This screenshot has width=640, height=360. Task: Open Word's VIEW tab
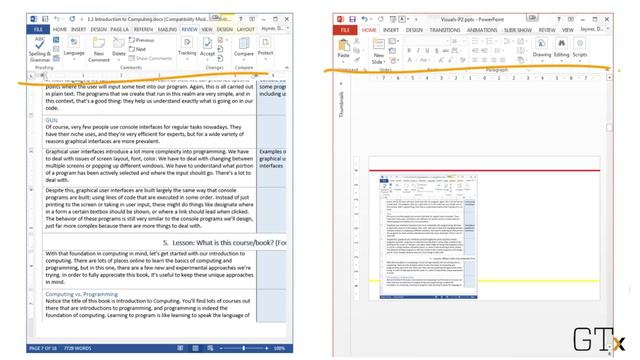click(x=207, y=29)
